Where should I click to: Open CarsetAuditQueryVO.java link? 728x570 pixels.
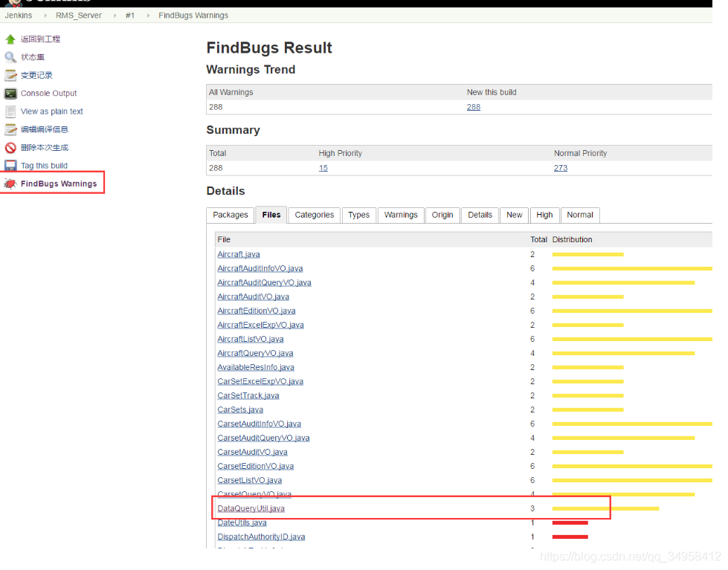[x=263, y=438]
